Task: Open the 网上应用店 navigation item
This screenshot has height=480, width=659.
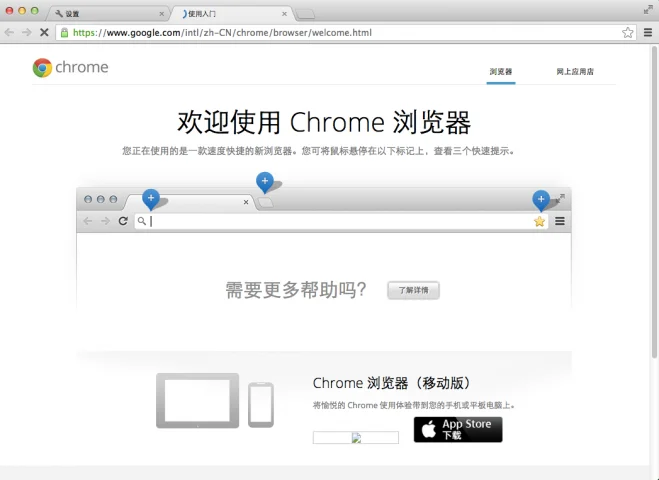Action: click(x=575, y=71)
